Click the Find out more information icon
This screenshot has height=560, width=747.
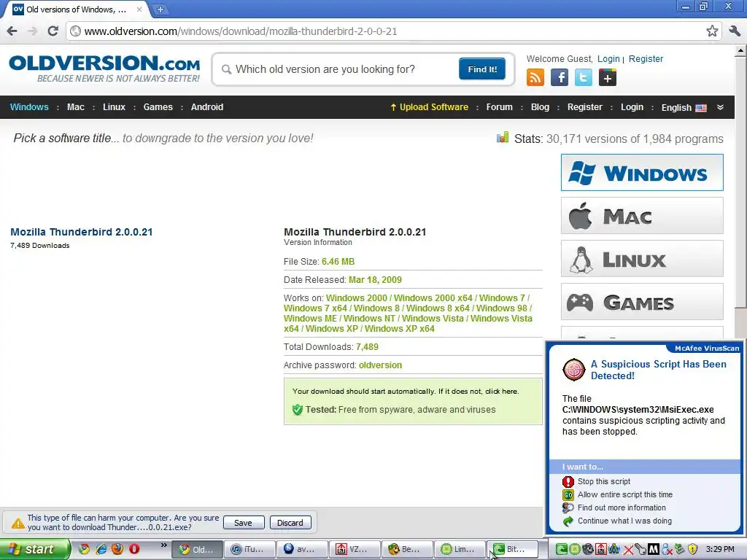[x=568, y=507]
